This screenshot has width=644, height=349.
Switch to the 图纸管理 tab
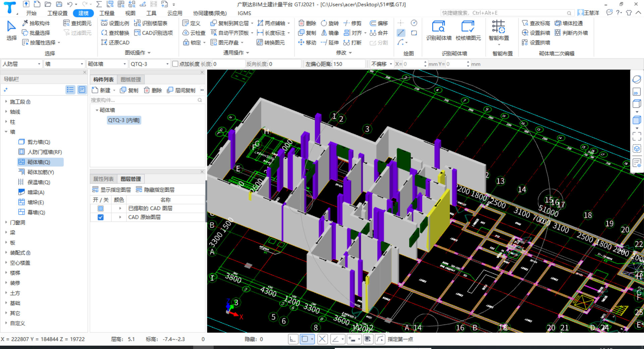coord(131,80)
